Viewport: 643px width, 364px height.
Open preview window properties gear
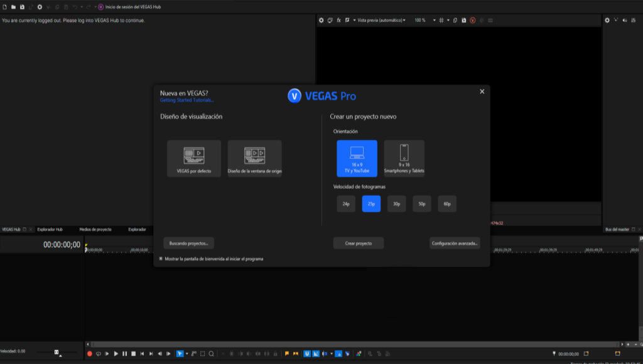point(321,20)
